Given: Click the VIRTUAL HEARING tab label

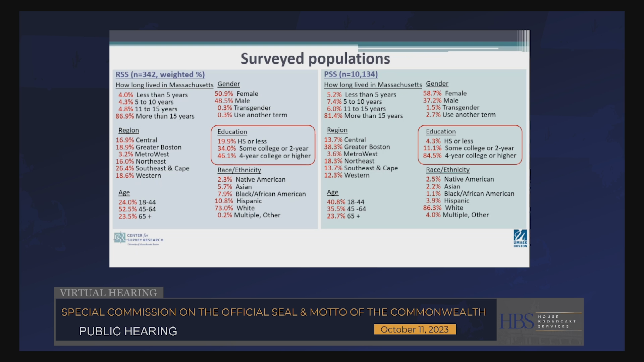Looking at the screenshot, I should [x=108, y=293].
